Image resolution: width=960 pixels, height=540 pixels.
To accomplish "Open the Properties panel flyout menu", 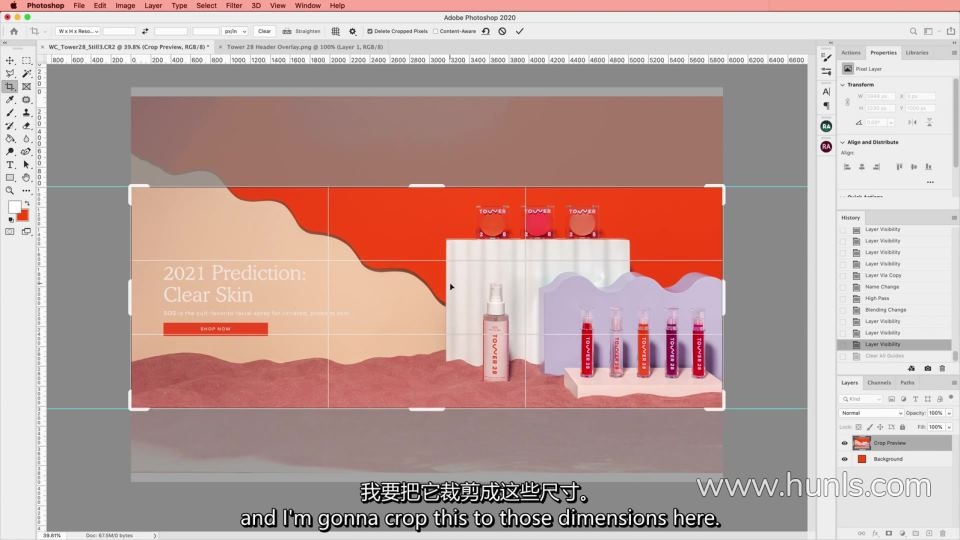I will (954, 53).
